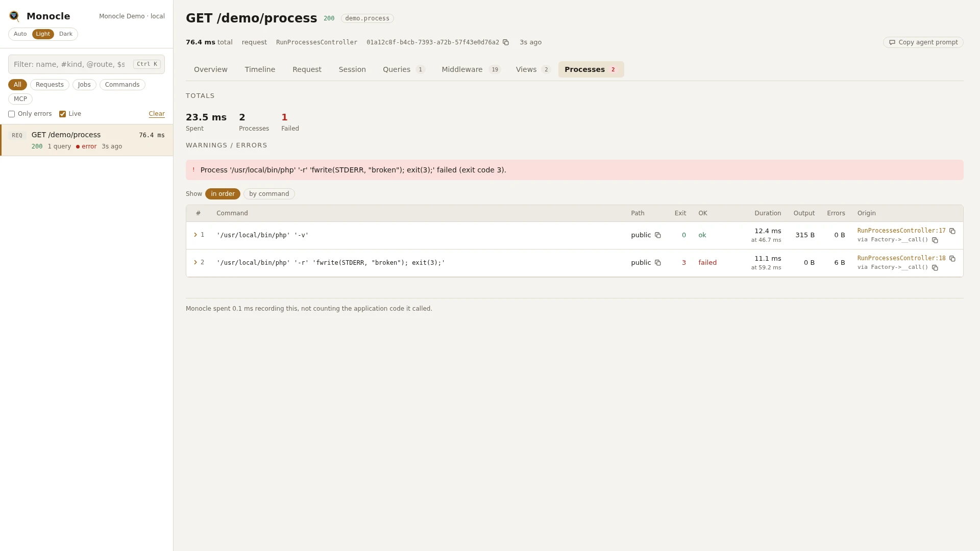Show processes in order
Viewport: 980px width, 551px height.
(x=223, y=194)
